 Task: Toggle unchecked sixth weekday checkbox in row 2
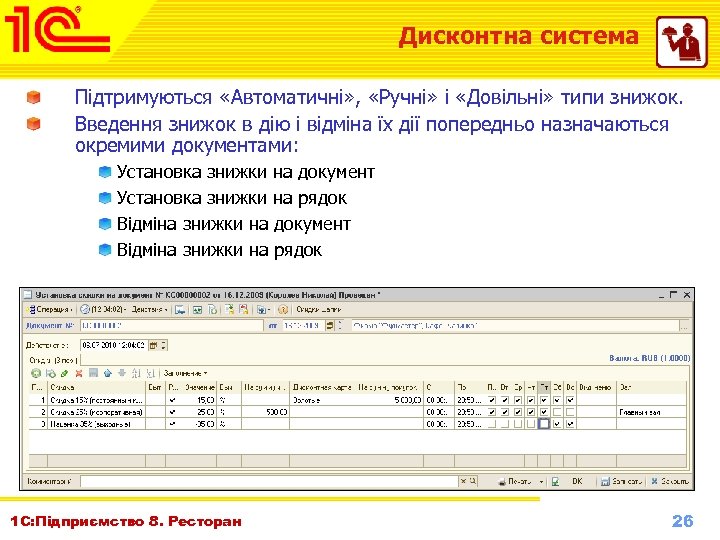click(x=557, y=412)
